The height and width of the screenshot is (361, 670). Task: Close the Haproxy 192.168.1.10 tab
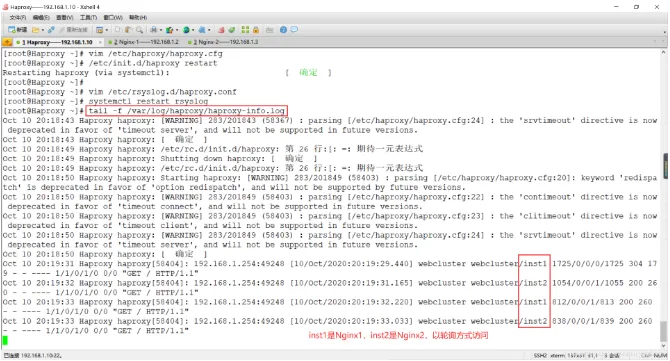coord(100,42)
